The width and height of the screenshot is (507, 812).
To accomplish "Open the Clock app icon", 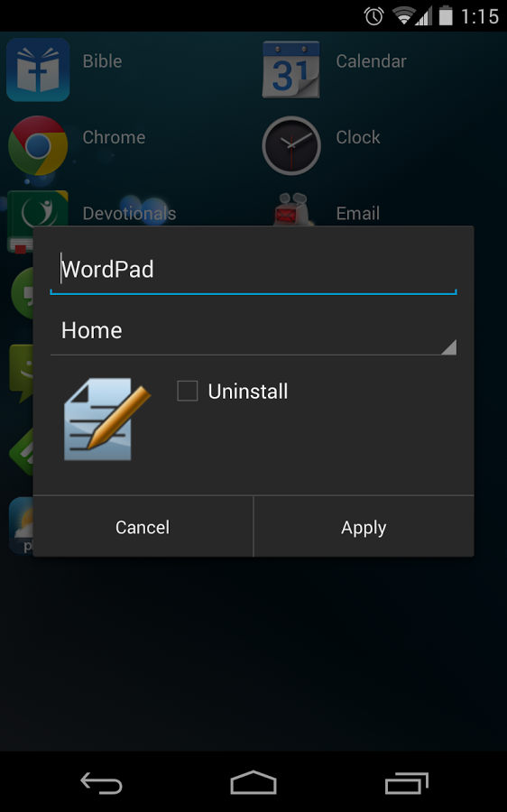I will [x=291, y=145].
